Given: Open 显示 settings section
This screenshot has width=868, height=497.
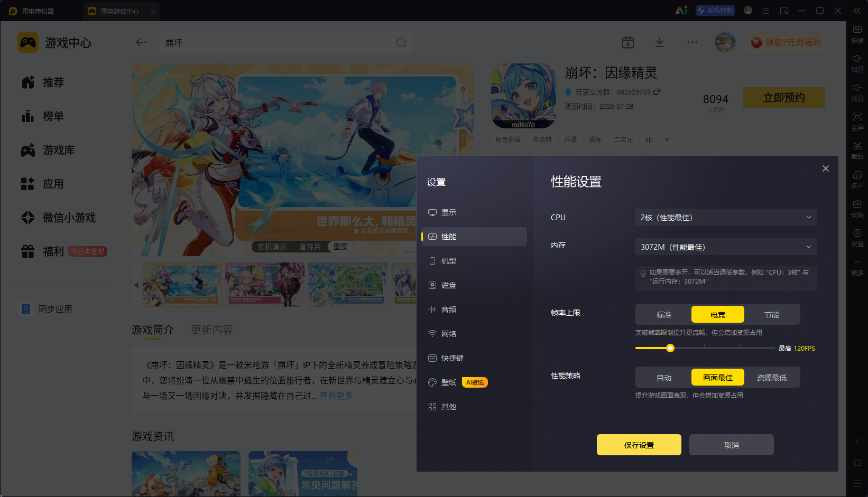Looking at the screenshot, I should pos(474,212).
